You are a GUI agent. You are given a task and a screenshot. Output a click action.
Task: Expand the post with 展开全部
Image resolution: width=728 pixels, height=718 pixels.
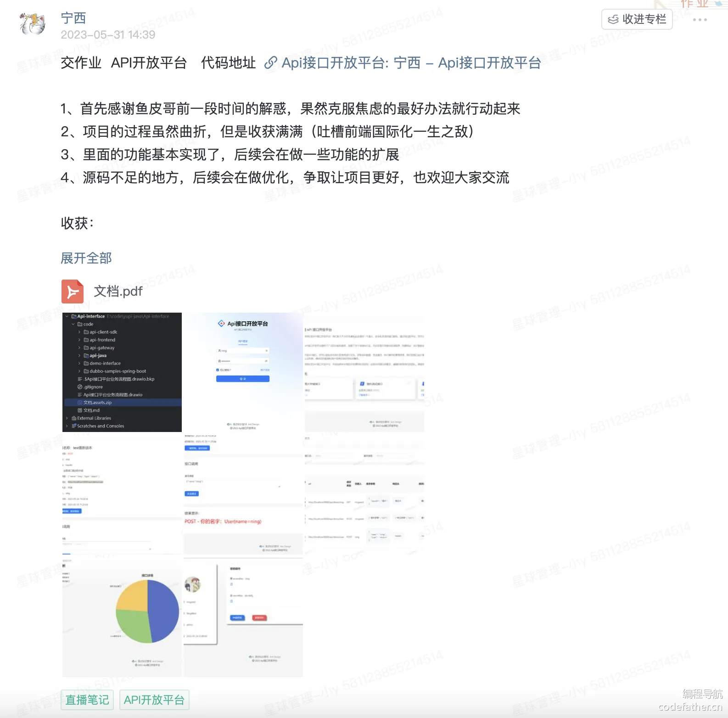pos(86,258)
